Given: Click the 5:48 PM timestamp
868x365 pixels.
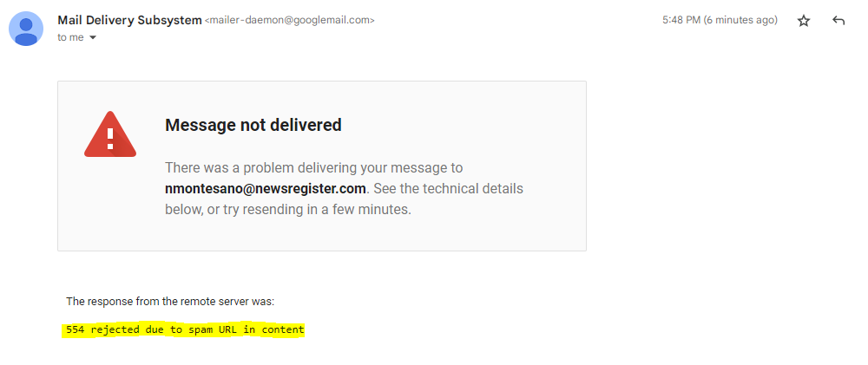Looking at the screenshot, I should coord(681,21).
